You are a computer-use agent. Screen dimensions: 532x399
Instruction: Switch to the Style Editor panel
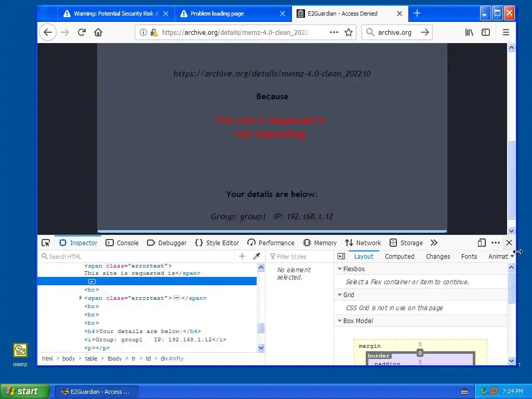(217, 243)
